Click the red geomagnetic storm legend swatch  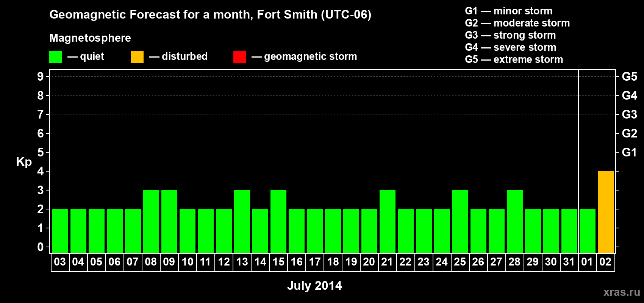[239, 57]
